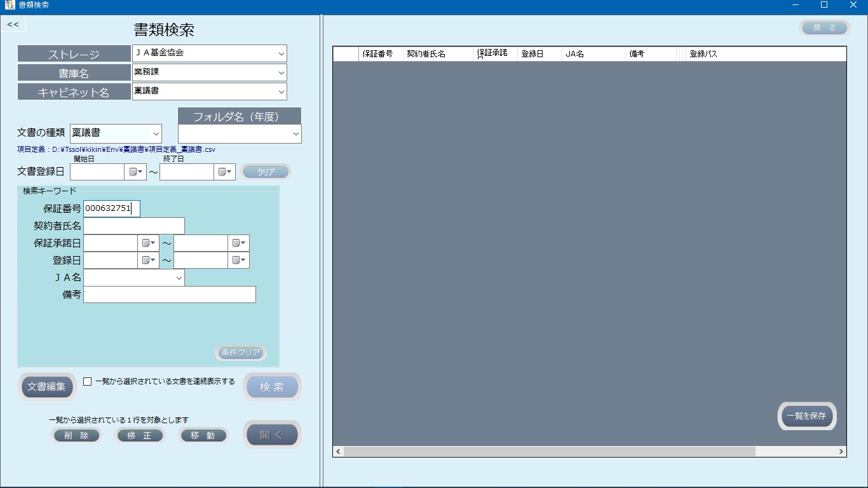Click the 文書登録日 開始日 date field
The image size is (868, 488).
pos(97,172)
